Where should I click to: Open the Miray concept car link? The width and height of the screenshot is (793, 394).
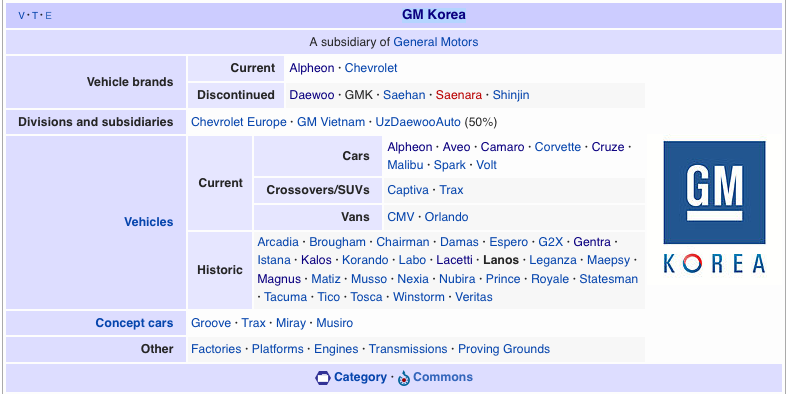click(x=291, y=323)
